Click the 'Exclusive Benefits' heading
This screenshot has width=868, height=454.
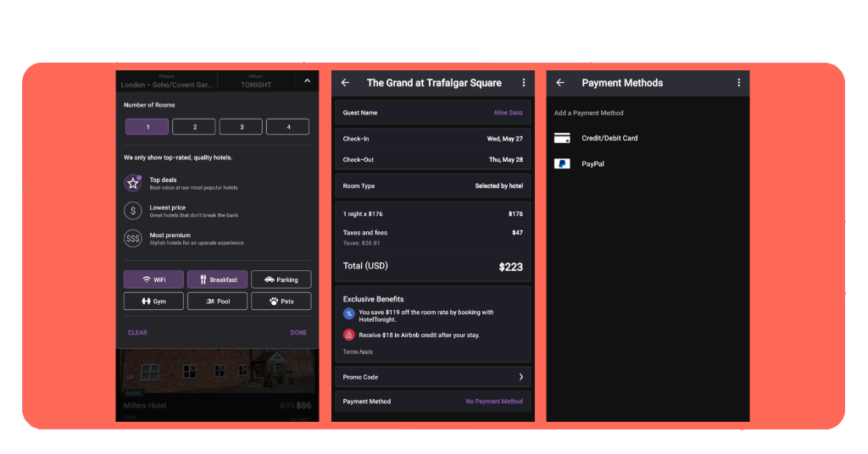(x=373, y=299)
